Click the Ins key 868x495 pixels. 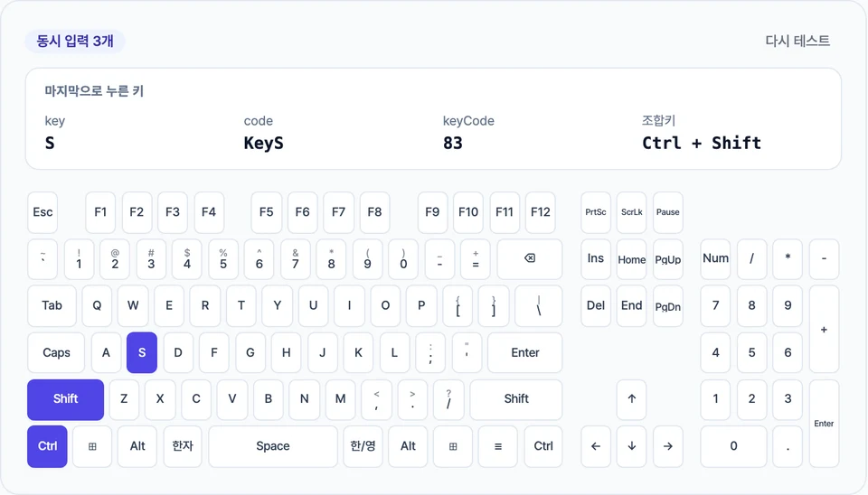[596, 259]
